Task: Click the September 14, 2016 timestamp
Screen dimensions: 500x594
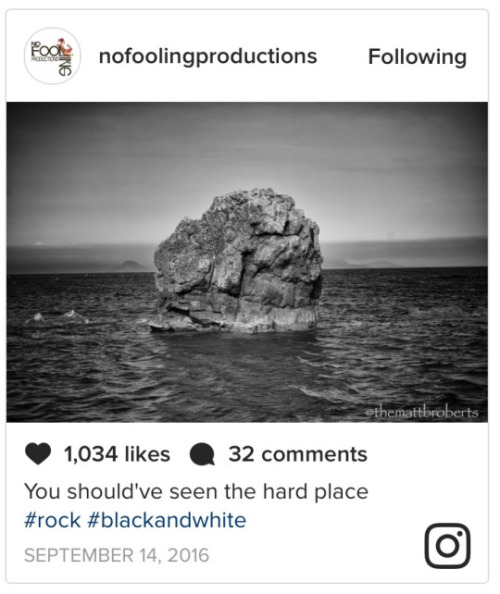Action: (116, 555)
